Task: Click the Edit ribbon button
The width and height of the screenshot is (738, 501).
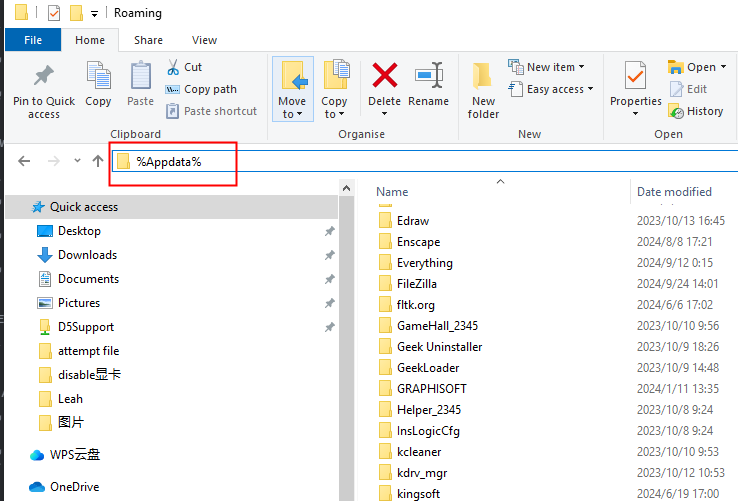Action: coord(688,89)
